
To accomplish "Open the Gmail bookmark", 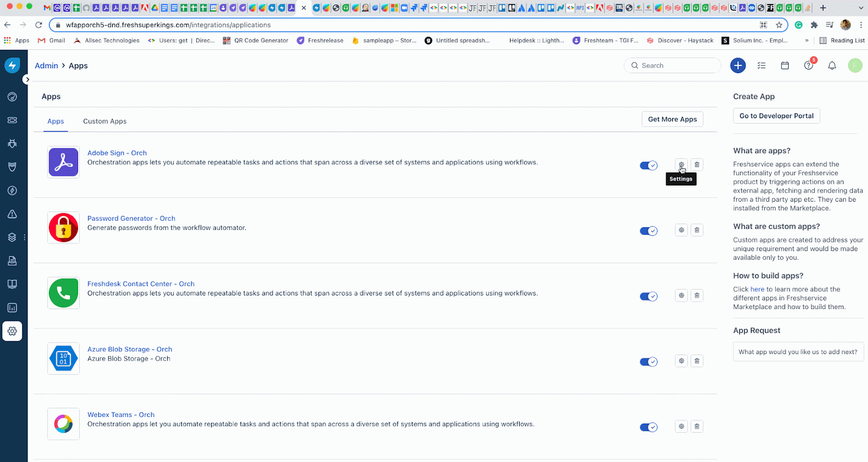I will (x=52, y=41).
